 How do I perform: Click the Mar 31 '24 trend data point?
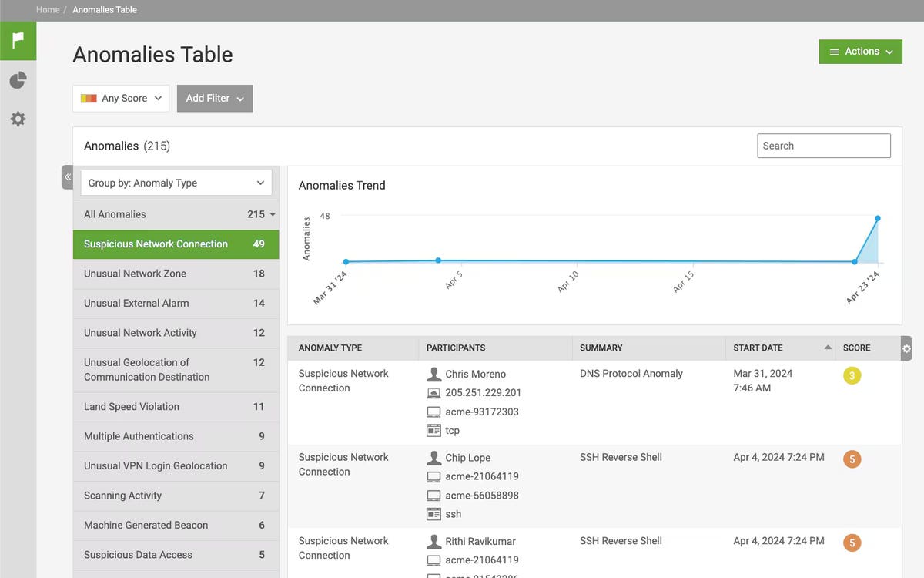(346, 261)
